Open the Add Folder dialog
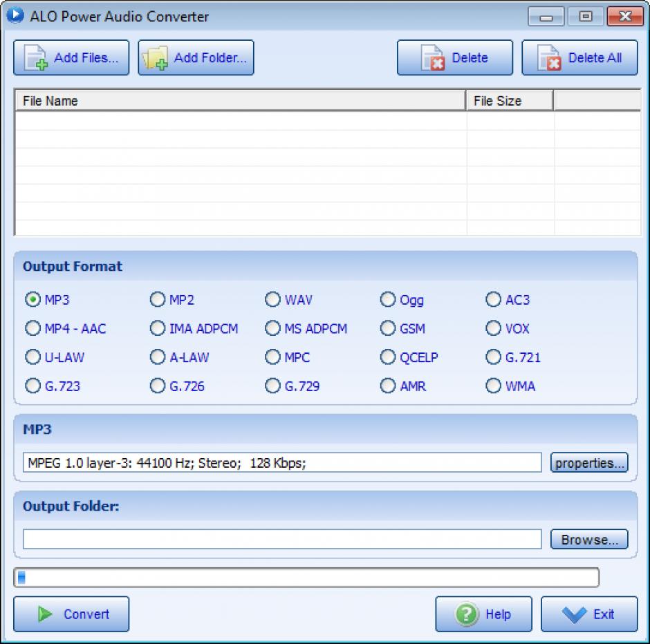650x644 pixels. (196, 57)
